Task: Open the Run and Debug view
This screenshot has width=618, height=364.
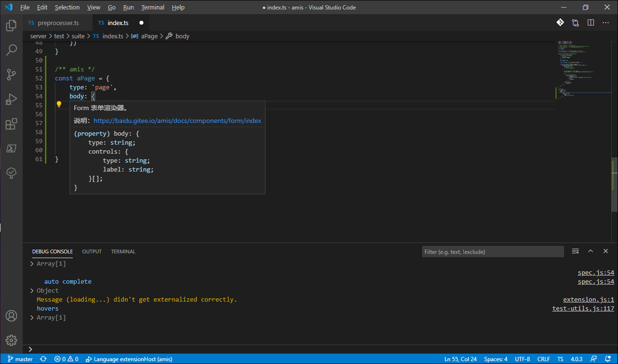Action: coord(11,99)
